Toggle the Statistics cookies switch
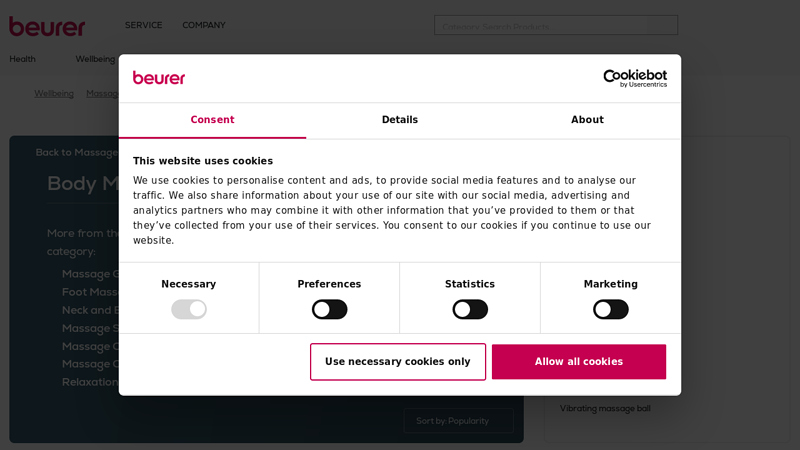800x450 pixels. 470,309
